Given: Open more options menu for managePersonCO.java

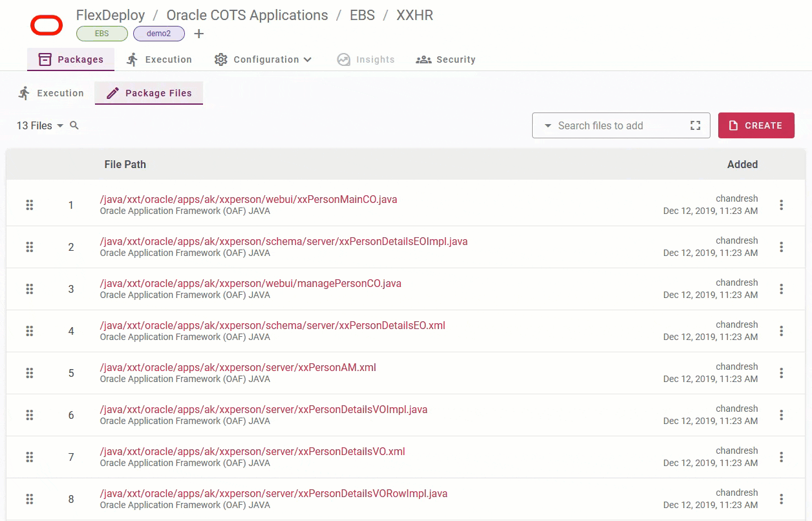Looking at the screenshot, I should [781, 289].
